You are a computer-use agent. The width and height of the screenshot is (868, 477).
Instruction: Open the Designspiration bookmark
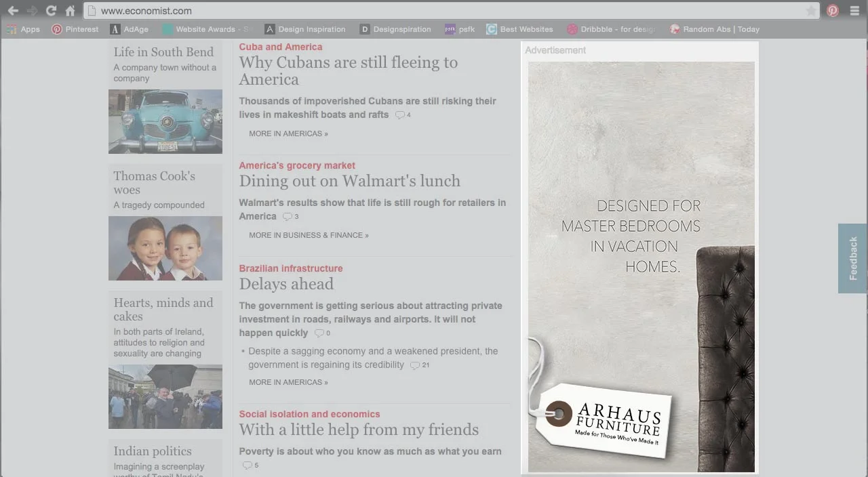click(x=395, y=29)
